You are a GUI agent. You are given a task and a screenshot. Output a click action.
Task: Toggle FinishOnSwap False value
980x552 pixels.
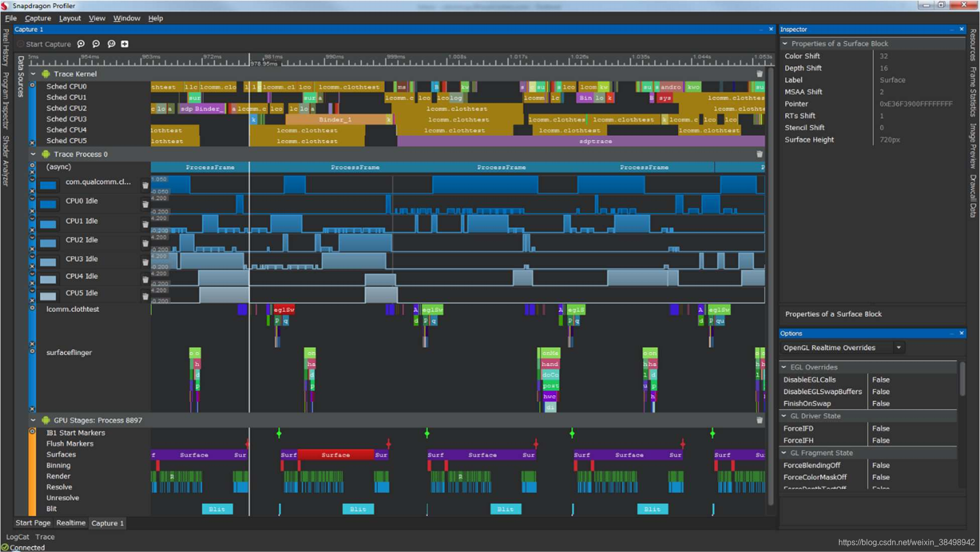(881, 404)
